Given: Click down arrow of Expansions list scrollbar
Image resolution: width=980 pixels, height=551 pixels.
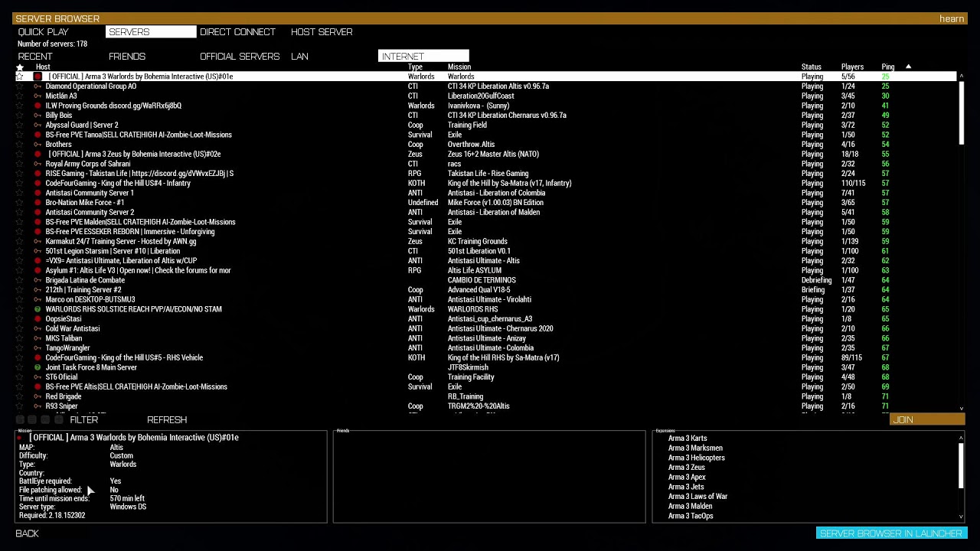Looking at the screenshot, I should 961,517.
